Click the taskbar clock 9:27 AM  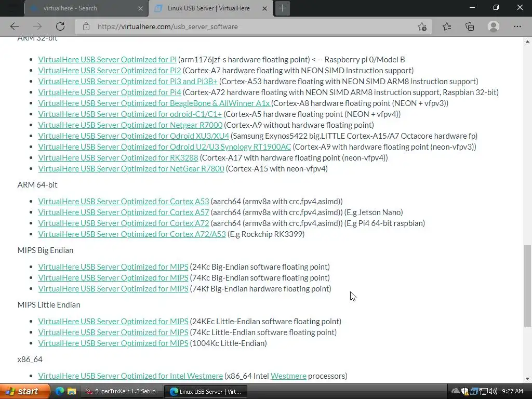pyautogui.click(x=512, y=391)
